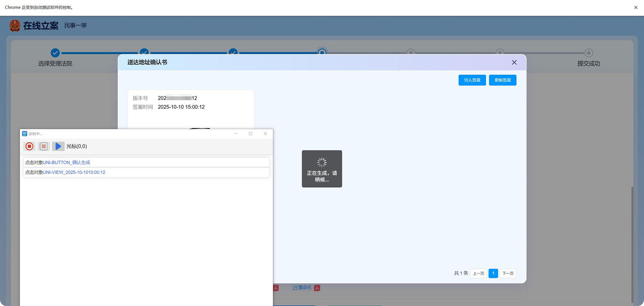The width and height of the screenshot is (644, 306).
Task: Click the 重命名 rename edit icon
Action: coord(295,287)
